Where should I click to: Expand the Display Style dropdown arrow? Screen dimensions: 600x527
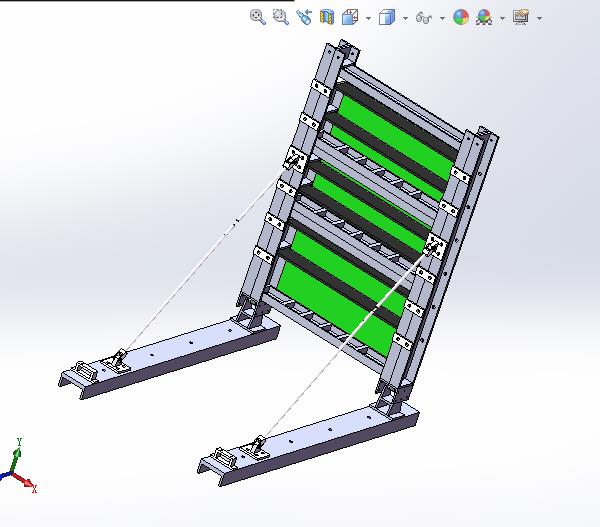[x=405, y=18]
